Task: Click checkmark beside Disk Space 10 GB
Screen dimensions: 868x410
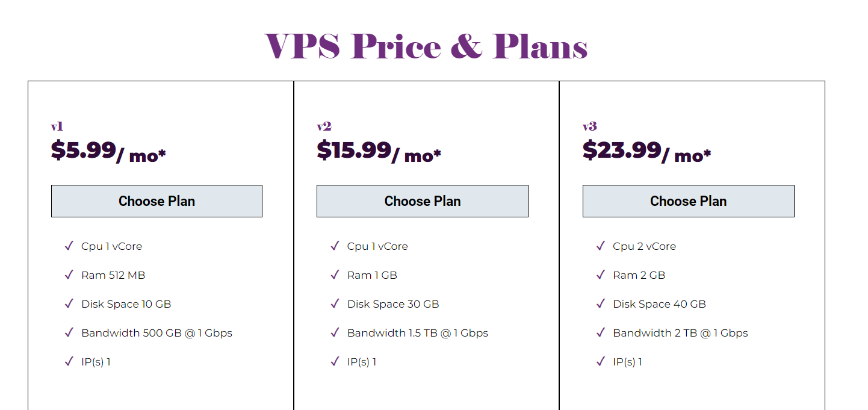Action: [69, 303]
